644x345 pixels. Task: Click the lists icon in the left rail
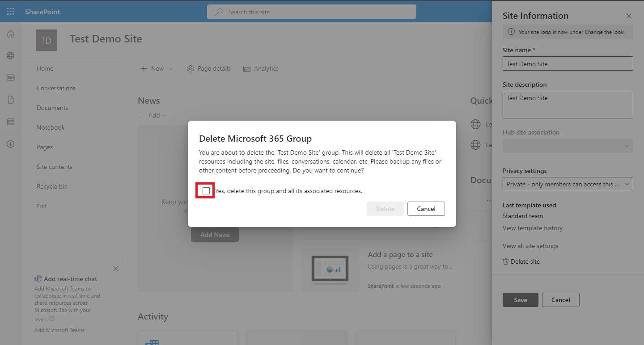(10, 121)
